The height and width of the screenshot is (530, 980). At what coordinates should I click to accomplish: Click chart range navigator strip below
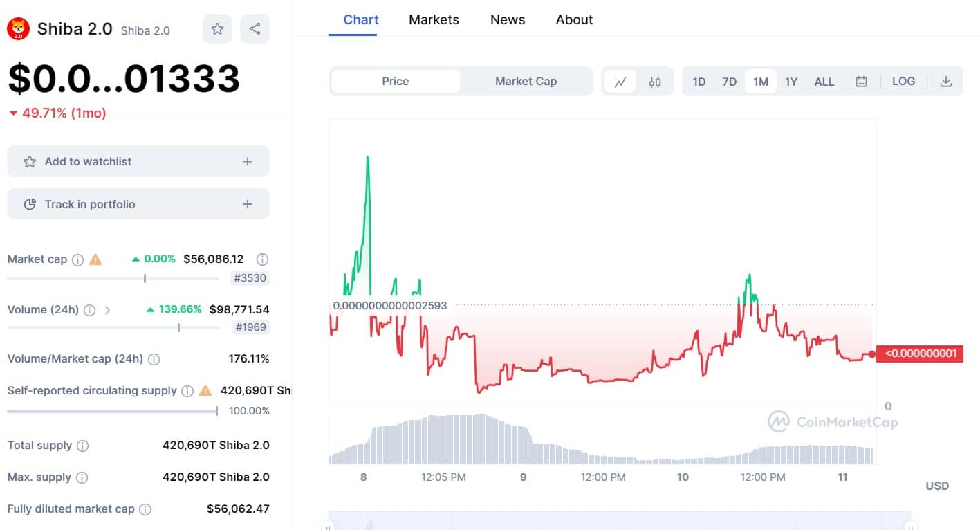point(619,520)
